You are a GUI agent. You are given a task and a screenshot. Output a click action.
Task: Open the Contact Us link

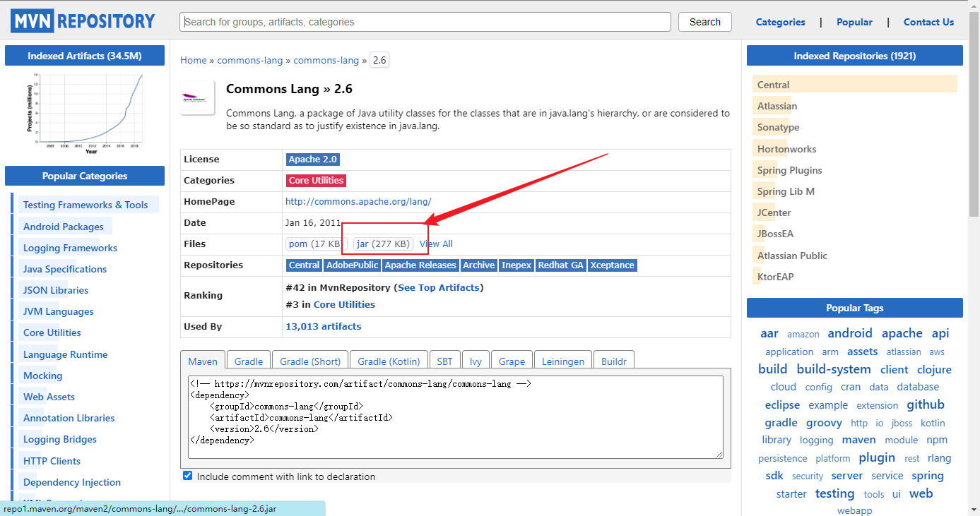[x=928, y=22]
